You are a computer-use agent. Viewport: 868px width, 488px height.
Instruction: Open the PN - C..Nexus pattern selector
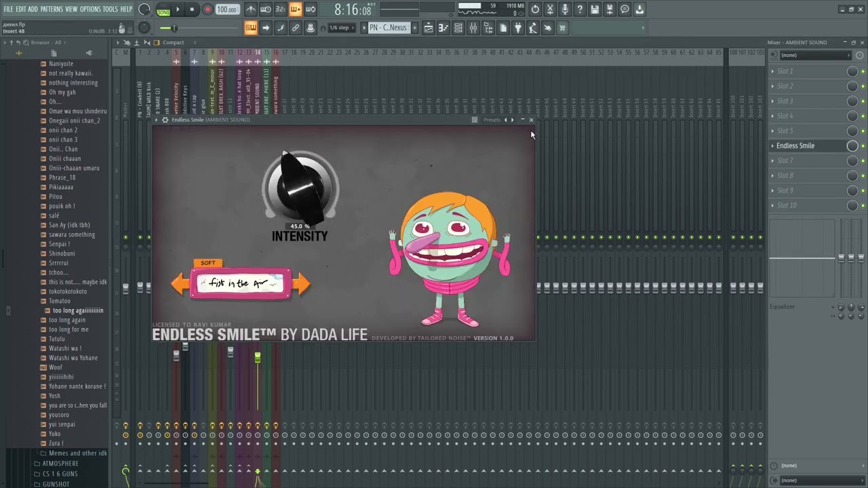(x=389, y=28)
